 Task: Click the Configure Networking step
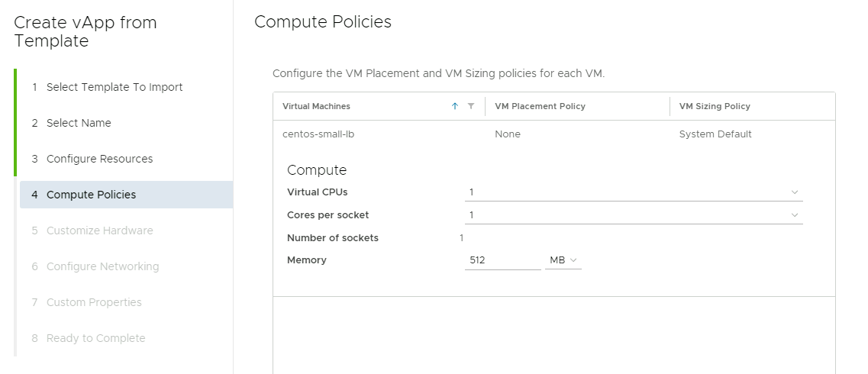[x=102, y=266]
